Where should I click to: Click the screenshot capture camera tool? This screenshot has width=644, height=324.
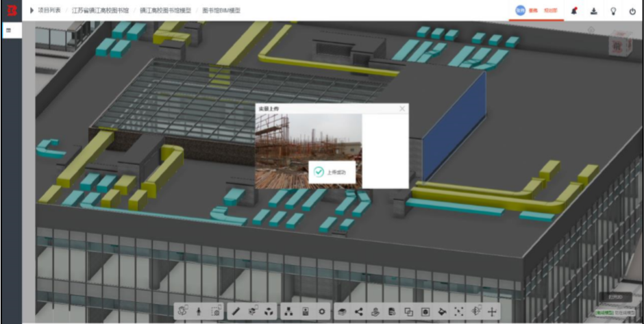216,312
